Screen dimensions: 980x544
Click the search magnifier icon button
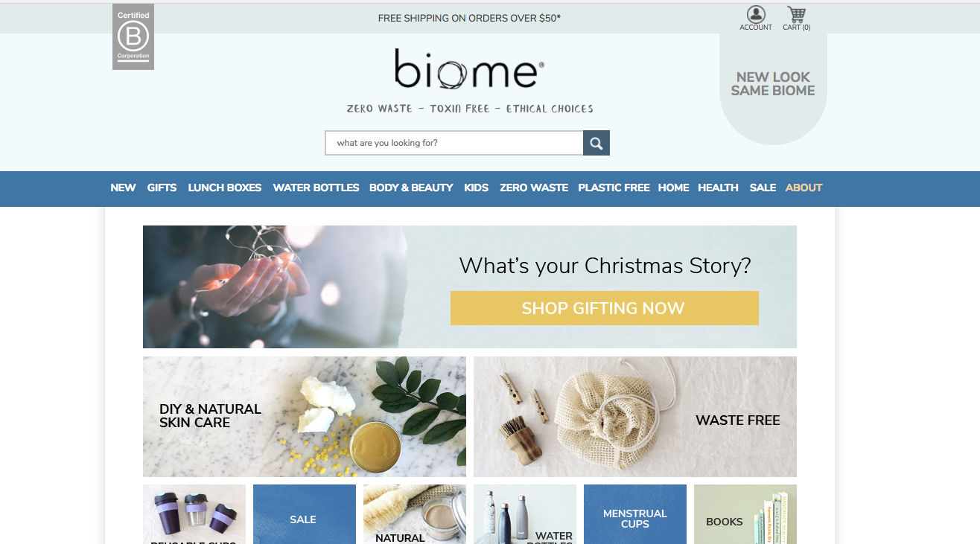coord(596,143)
